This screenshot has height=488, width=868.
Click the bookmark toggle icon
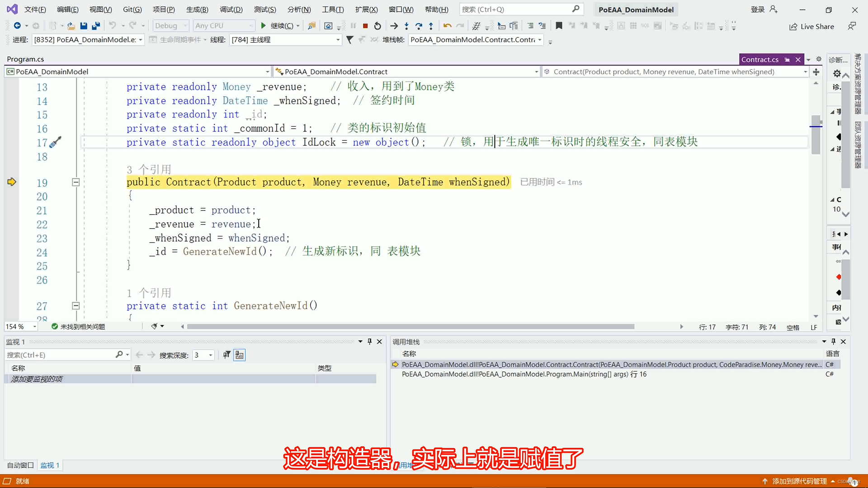[559, 26]
